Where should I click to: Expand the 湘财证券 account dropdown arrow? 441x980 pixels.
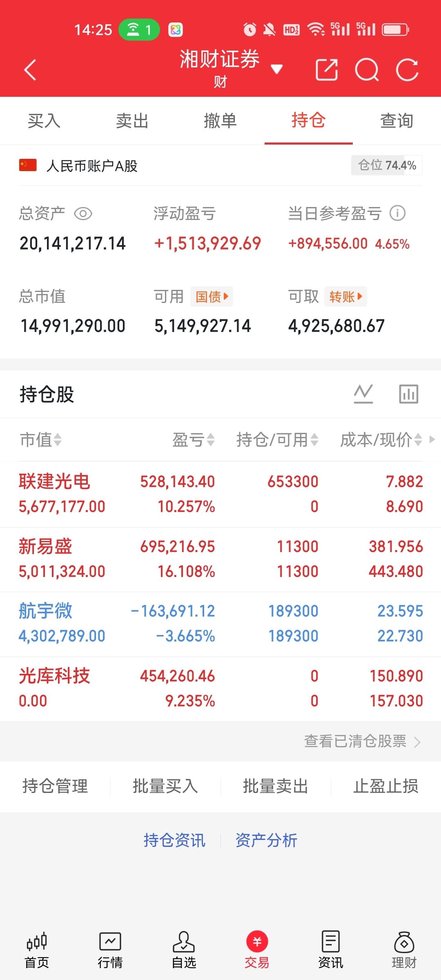277,69
